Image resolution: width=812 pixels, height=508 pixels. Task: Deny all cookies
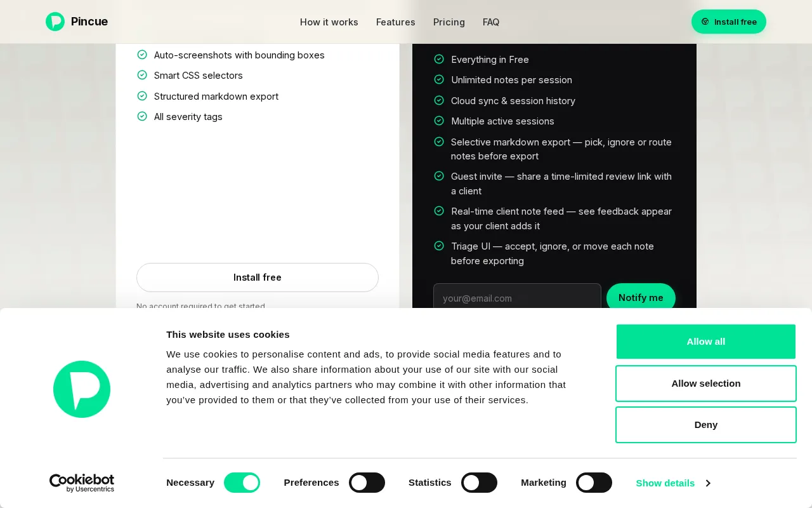(706, 425)
